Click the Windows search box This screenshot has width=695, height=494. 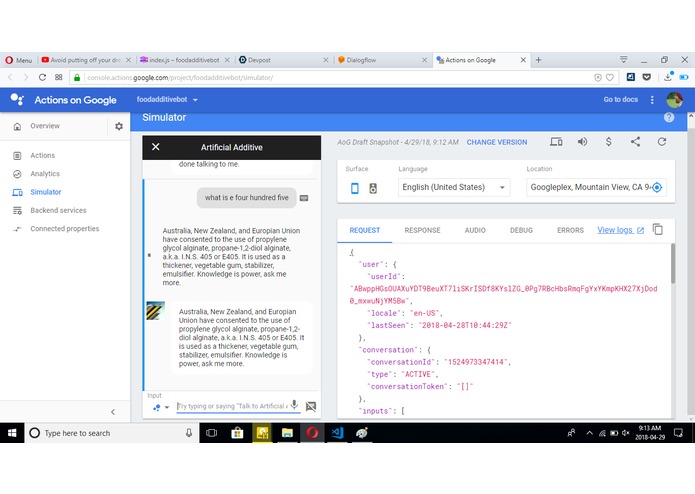click(112, 433)
